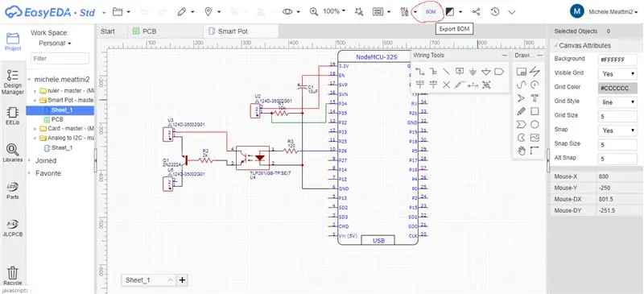This screenshot has width=644, height=294.
Task: Open the Snap Yes dropdown
Action: [617, 130]
